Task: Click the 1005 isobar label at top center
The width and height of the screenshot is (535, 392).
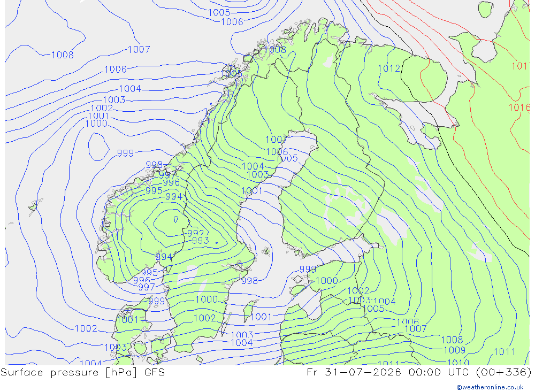Action: [x=219, y=13]
